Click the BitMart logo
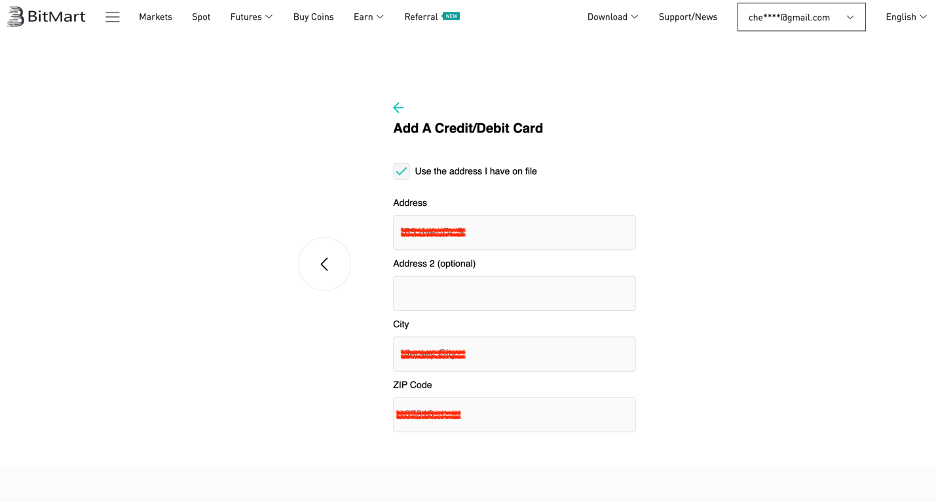 tap(46, 17)
